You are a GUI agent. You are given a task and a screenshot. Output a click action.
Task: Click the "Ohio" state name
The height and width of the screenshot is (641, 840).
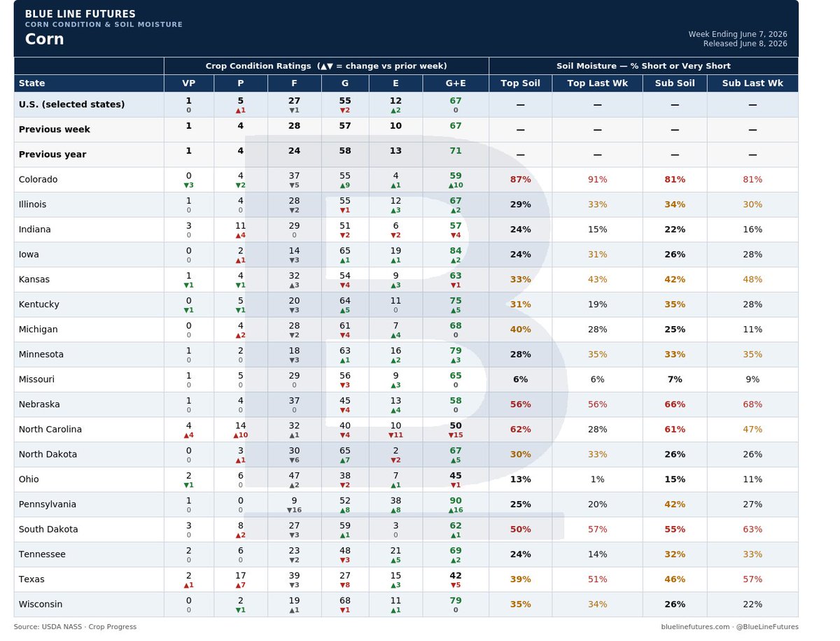29,479
